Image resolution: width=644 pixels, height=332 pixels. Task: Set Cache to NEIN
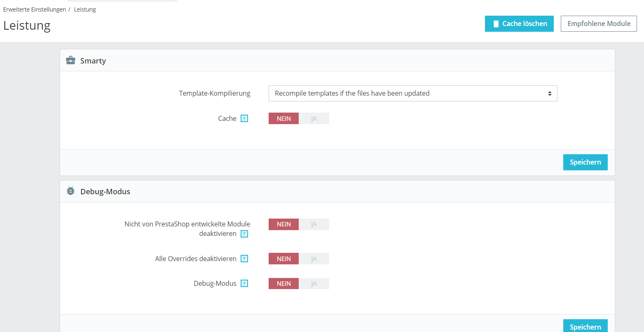tap(283, 119)
